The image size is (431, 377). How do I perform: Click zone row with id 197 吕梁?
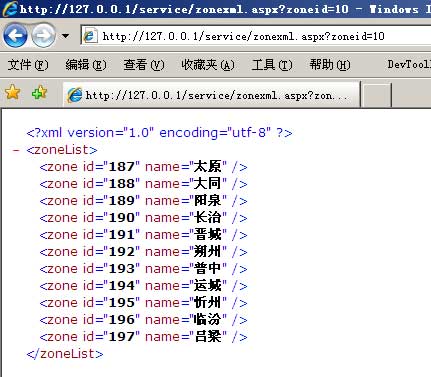click(x=143, y=337)
